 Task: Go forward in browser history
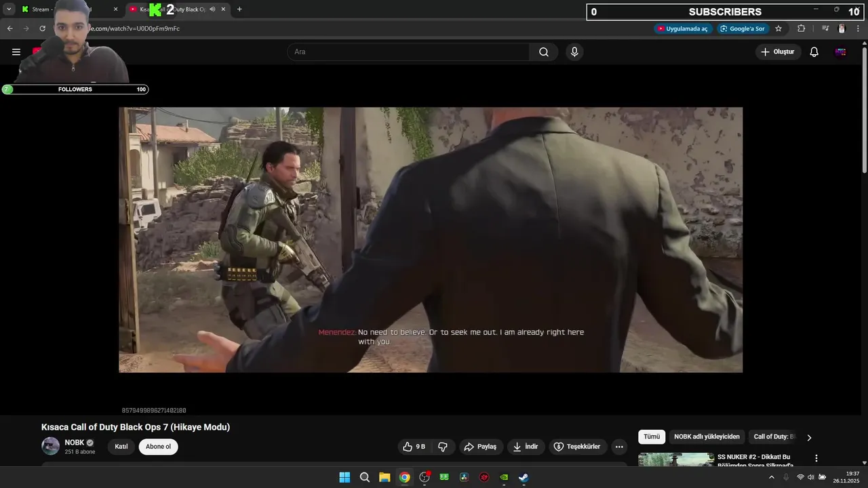[26, 28]
